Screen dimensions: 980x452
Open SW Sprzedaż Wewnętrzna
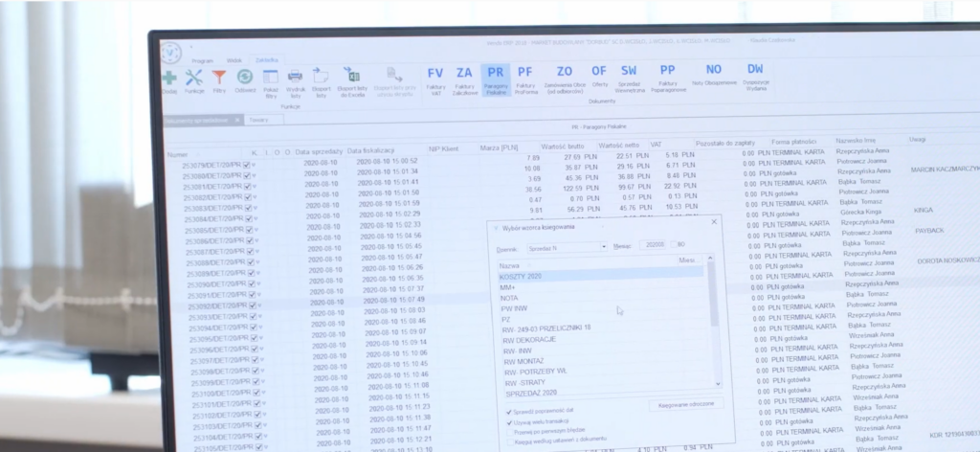point(629,79)
